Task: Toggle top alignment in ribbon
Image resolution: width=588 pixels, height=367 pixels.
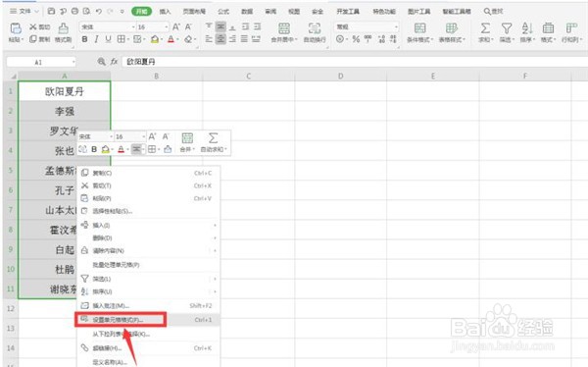Action: pyautogui.click(x=209, y=26)
